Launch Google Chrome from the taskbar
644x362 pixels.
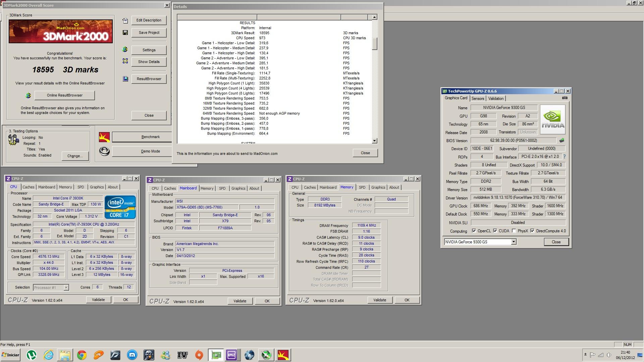tap(82, 355)
